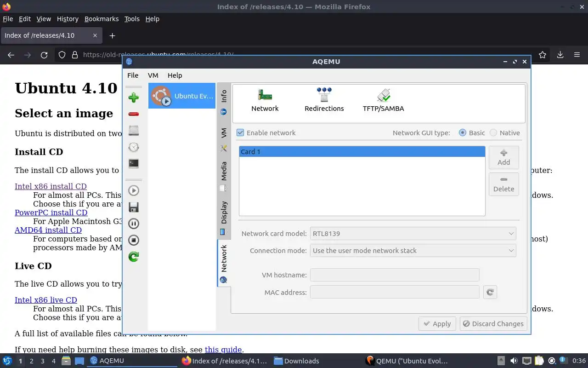
Task: Click the green plus add VM icon
Action: tap(134, 98)
